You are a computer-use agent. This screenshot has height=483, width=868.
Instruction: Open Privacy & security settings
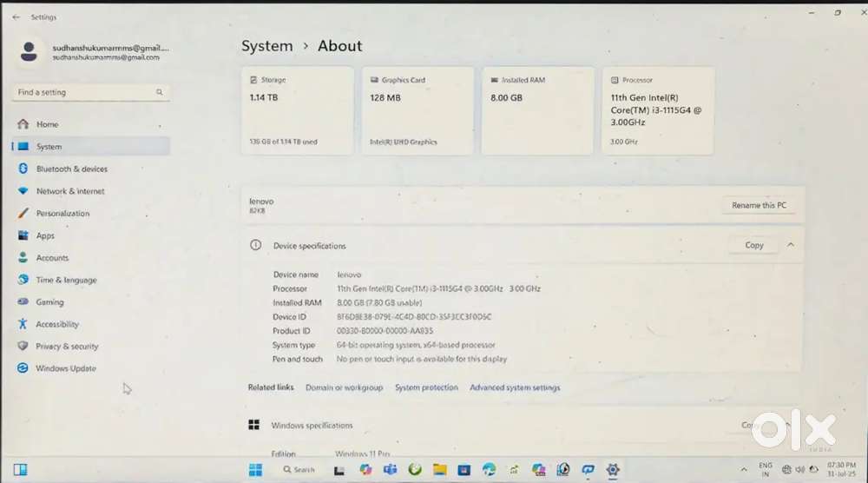tap(67, 347)
